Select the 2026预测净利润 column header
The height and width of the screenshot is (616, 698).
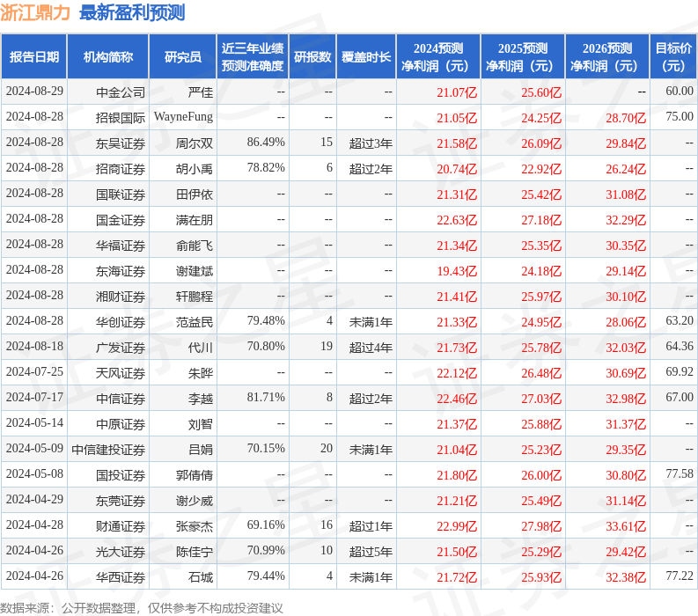point(607,57)
